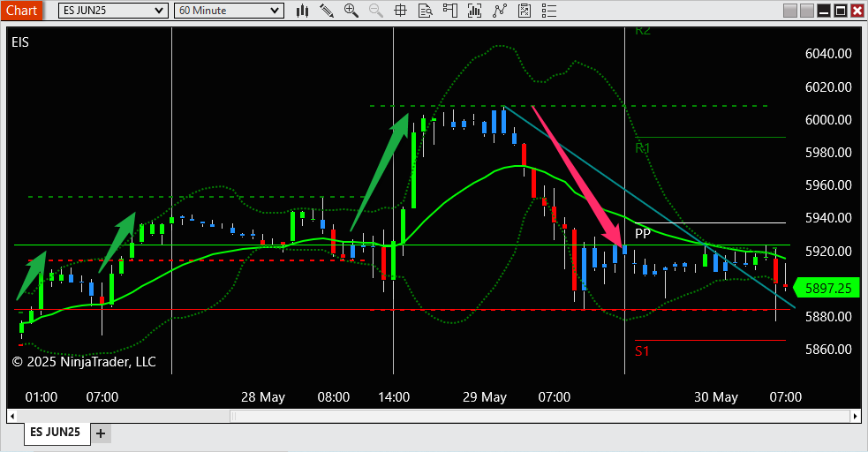Open the Indicators dialog icon
The width and height of the screenshot is (868, 452).
(x=500, y=11)
